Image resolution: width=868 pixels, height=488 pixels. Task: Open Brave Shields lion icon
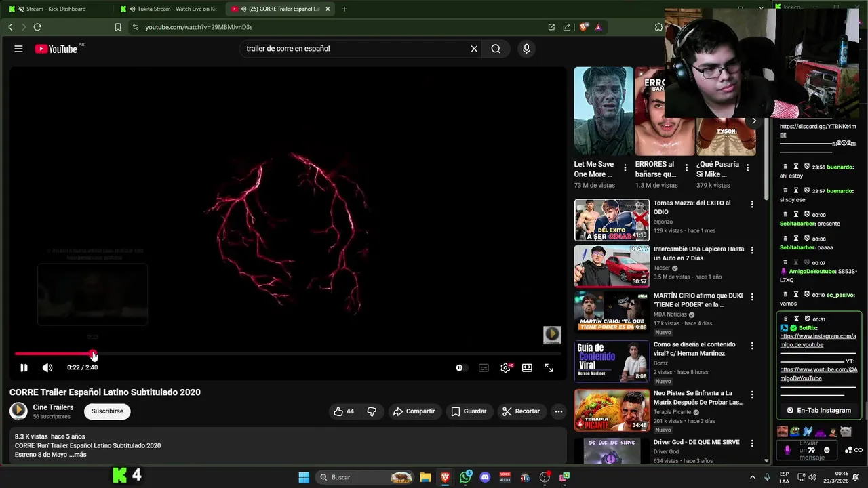(584, 27)
